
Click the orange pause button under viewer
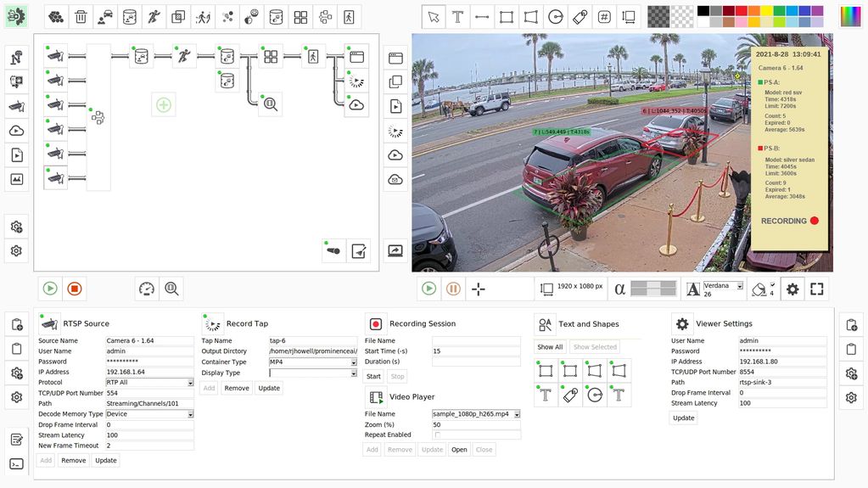(453, 289)
